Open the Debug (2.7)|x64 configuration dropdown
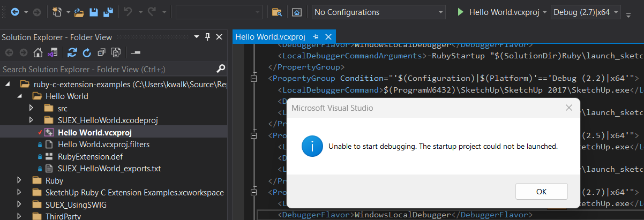 [586, 12]
